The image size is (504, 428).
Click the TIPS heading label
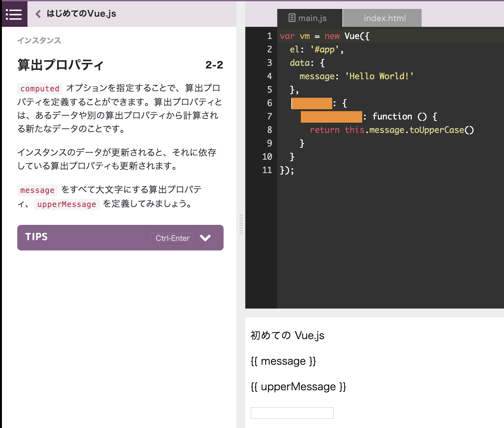click(36, 237)
